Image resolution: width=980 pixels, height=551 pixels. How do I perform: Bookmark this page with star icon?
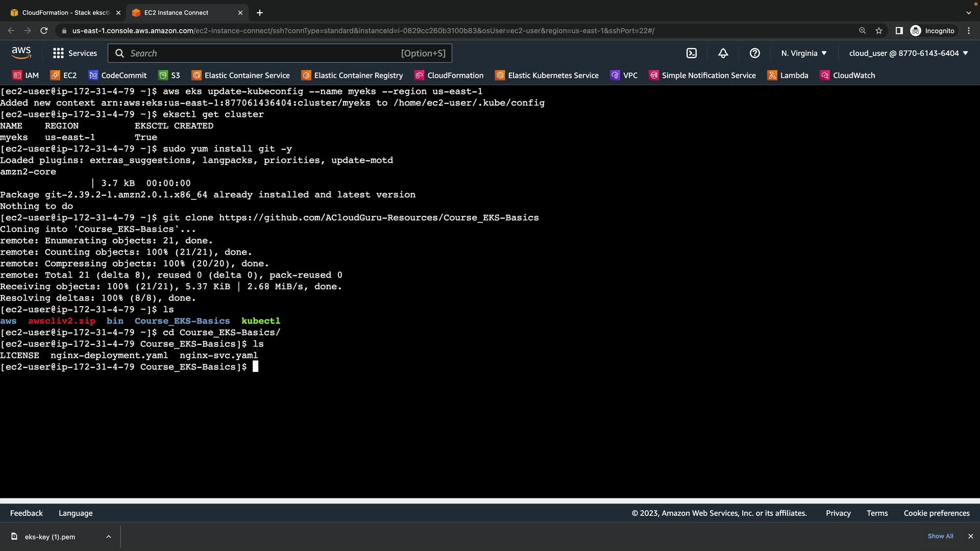[879, 31]
